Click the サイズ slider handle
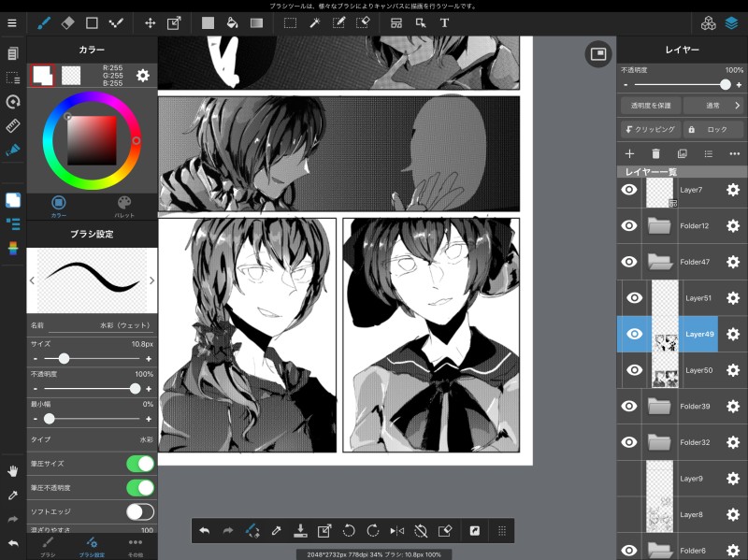The image size is (748, 560). coord(64,358)
